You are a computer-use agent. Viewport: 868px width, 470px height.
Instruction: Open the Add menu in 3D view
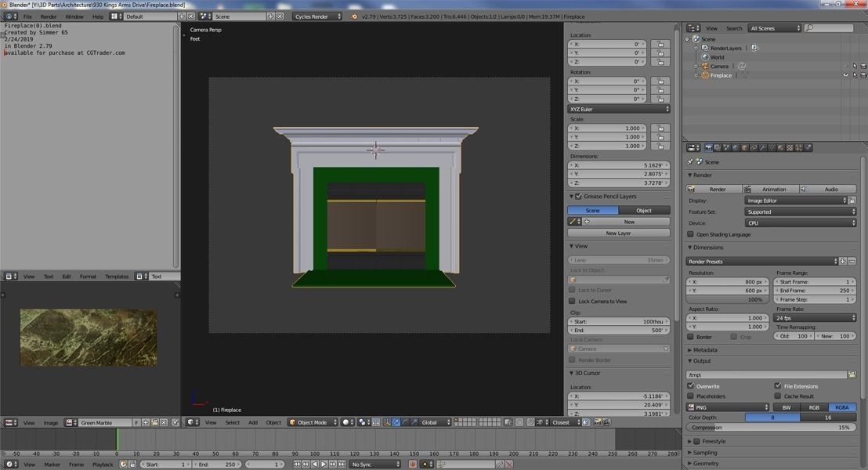(253, 422)
